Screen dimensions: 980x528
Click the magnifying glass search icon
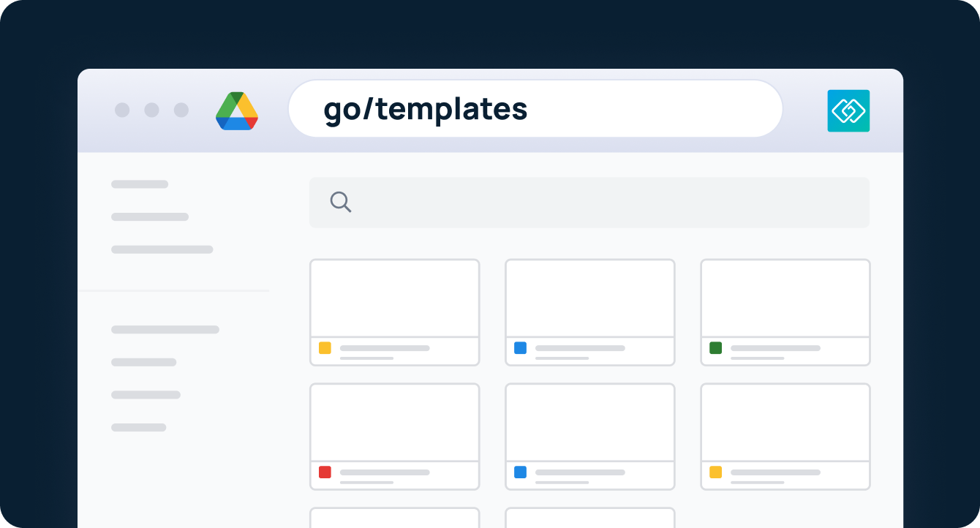click(340, 202)
